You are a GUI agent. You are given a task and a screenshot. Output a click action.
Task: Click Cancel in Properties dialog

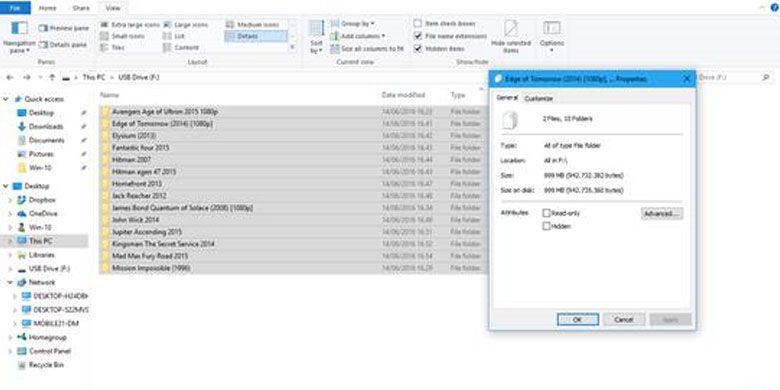pos(624,319)
